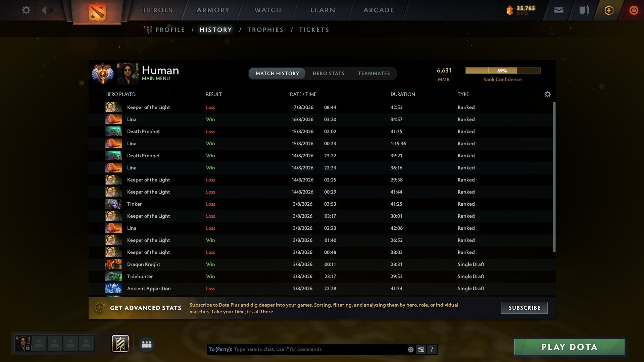Click the PLAY DOTA button
644x362 pixels.
(x=569, y=347)
